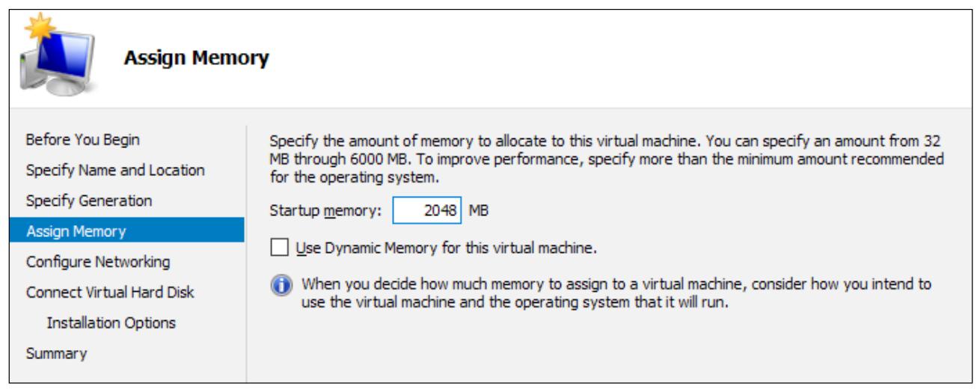Open Specify Name and Location page
This screenshot has width=980, height=389.
click(x=114, y=170)
